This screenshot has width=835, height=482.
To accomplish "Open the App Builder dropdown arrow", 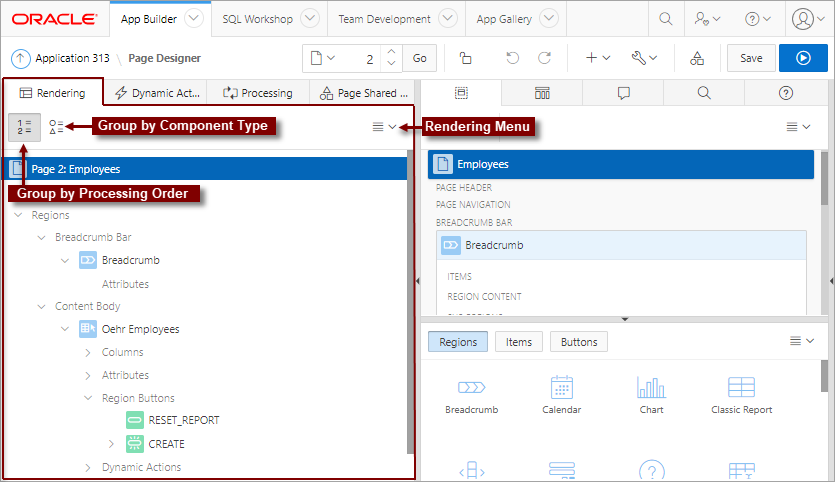I will point(194,19).
